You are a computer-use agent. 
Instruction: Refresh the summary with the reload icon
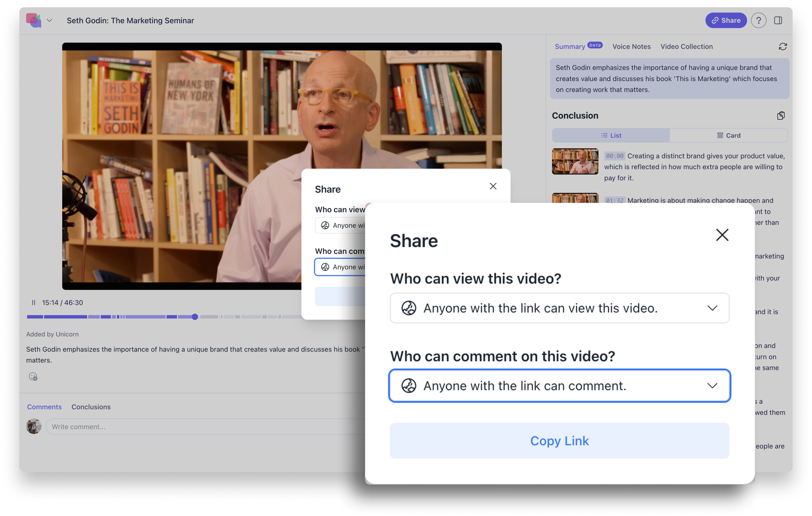[x=783, y=47]
